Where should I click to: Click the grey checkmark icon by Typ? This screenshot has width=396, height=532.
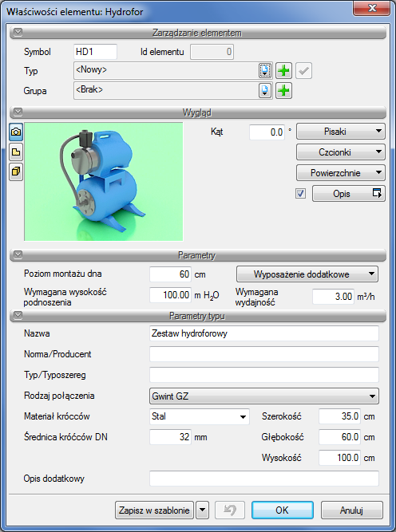[x=303, y=70]
